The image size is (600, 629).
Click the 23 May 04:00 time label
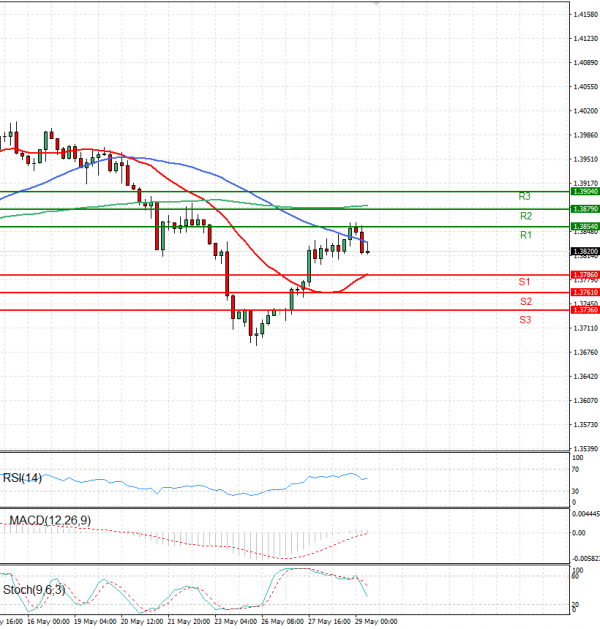tap(236, 622)
